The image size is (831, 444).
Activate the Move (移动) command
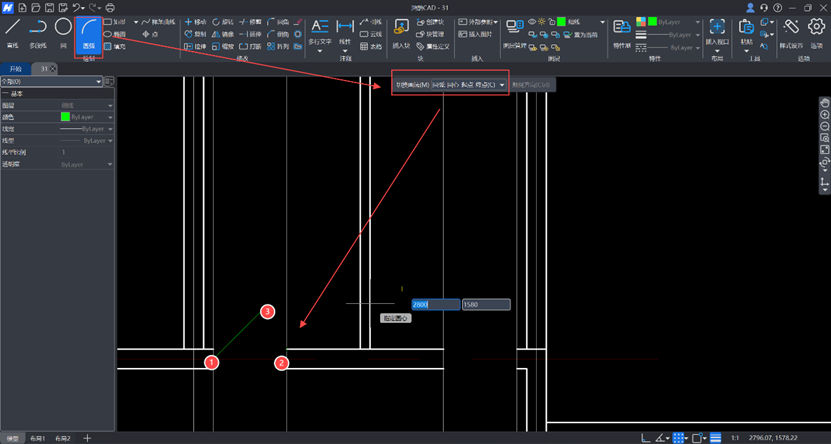195,22
